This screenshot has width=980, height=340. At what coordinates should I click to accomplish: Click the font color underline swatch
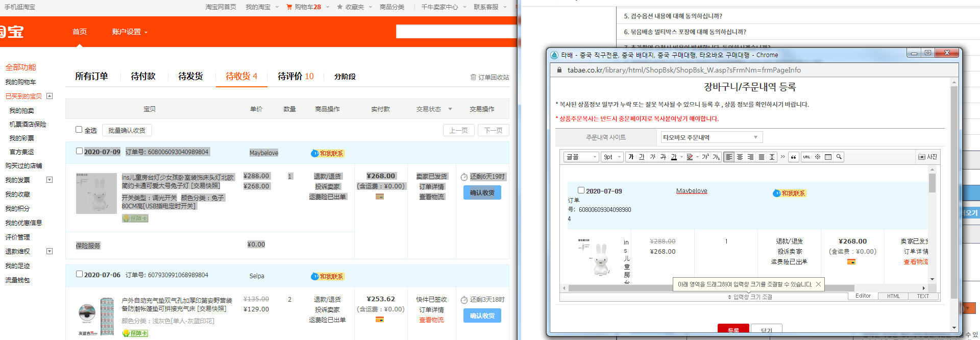674,157
